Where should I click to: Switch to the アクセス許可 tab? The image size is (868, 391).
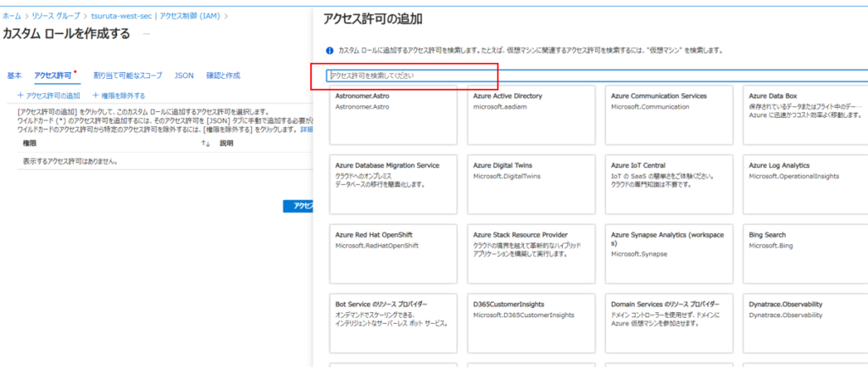point(53,75)
